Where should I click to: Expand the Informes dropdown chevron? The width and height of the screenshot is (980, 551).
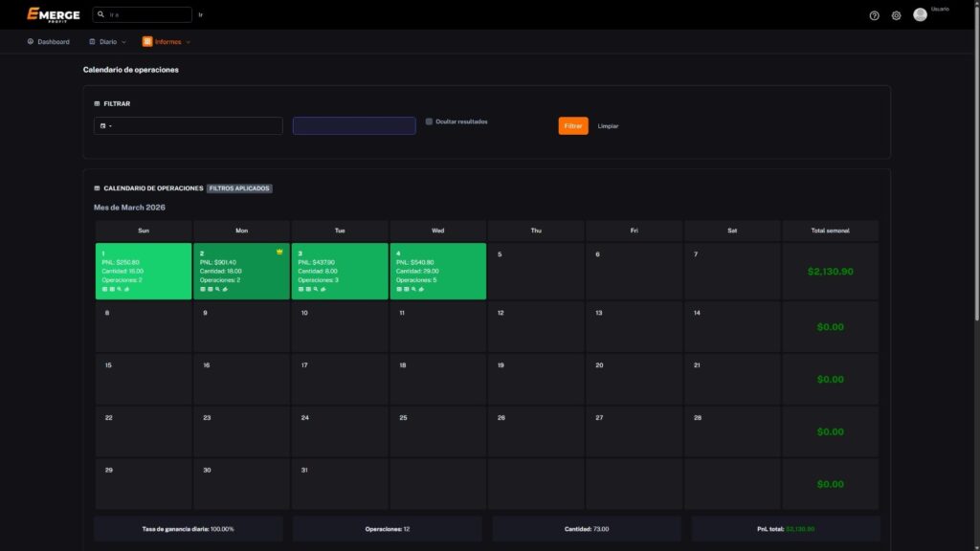point(189,42)
